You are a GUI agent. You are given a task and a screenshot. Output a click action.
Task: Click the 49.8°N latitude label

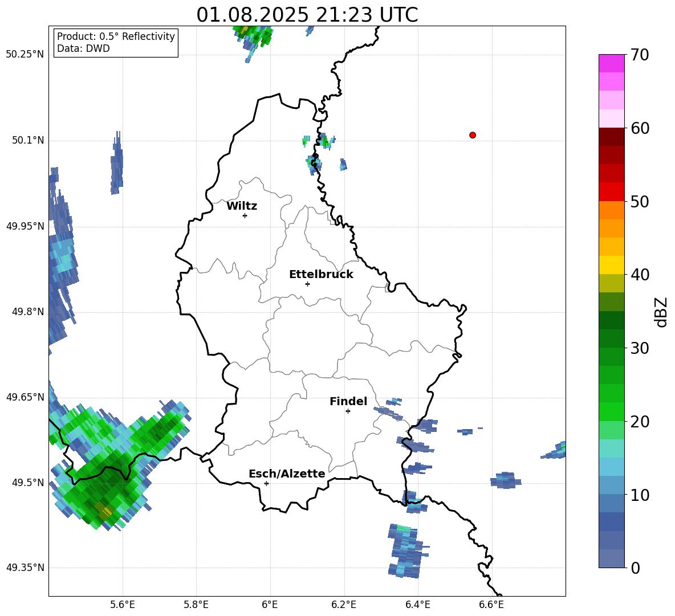click(x=28, y=312)
